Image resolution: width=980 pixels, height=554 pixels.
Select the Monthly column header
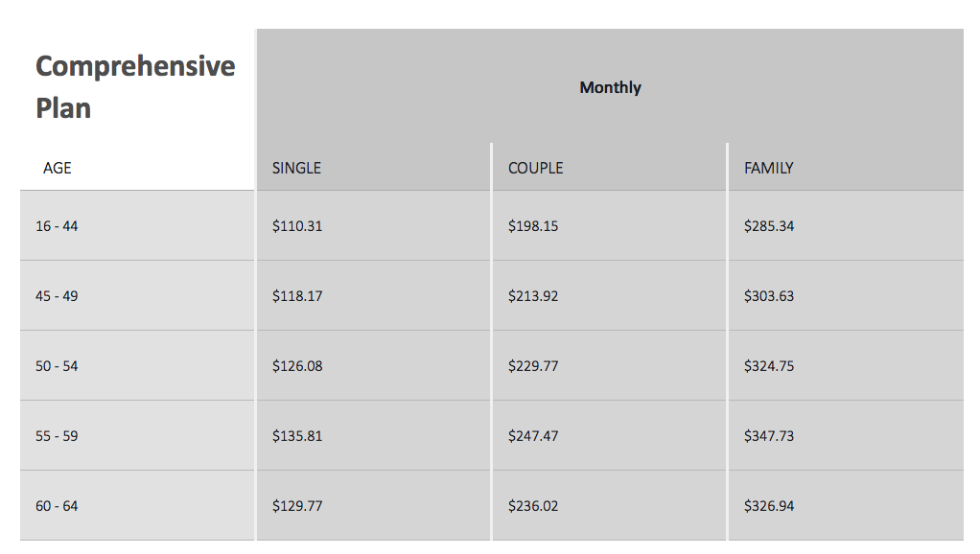[610, 87]
